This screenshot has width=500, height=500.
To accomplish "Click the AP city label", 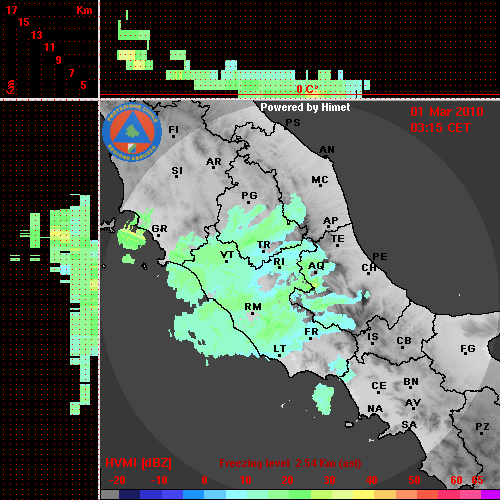I will coord(330,221).
